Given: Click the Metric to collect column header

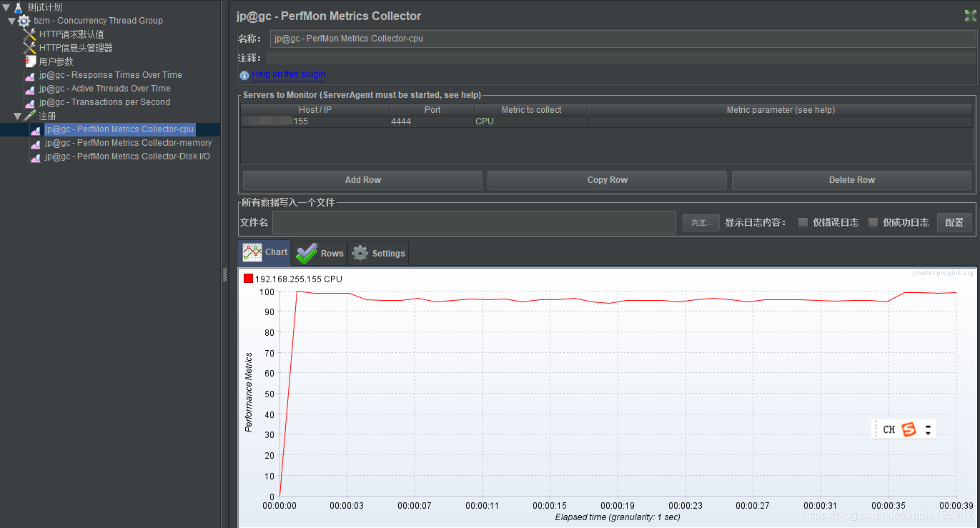Looking at the screenshot, I should (531, 110).
